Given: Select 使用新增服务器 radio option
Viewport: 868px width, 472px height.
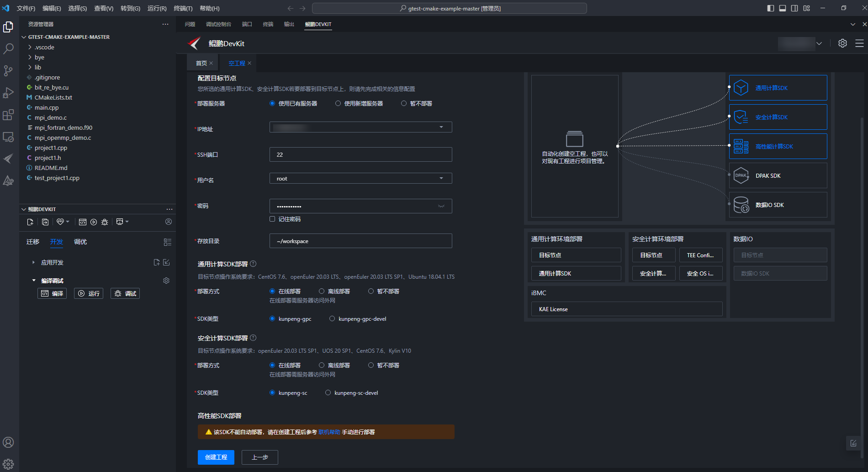Looking at the screenshot, I should (x=338, y=103).
